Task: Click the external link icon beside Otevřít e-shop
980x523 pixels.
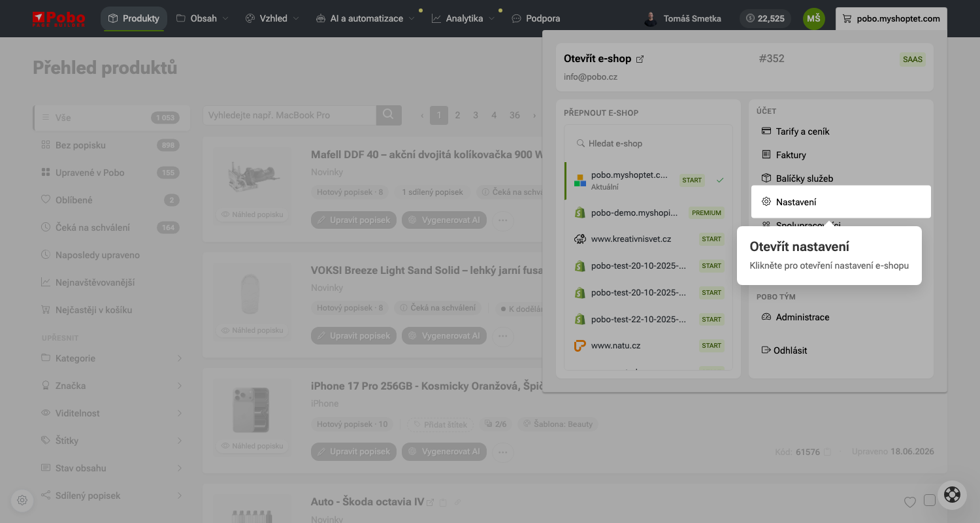Action: tap(640, 59)
